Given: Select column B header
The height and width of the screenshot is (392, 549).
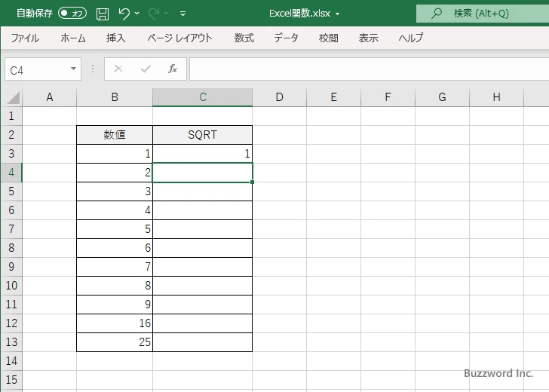Looking at the screenshot, I should (x=115, y=97).
